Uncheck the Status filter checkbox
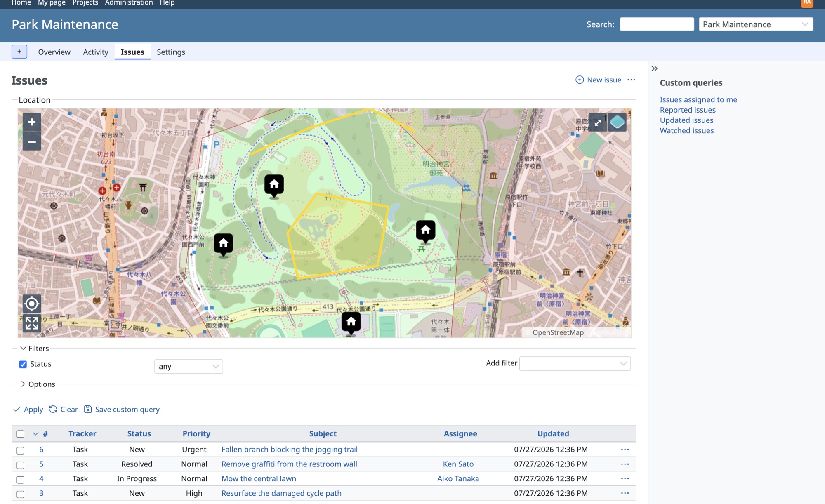The height and width of the screenshot is (504, 825). 23,364
